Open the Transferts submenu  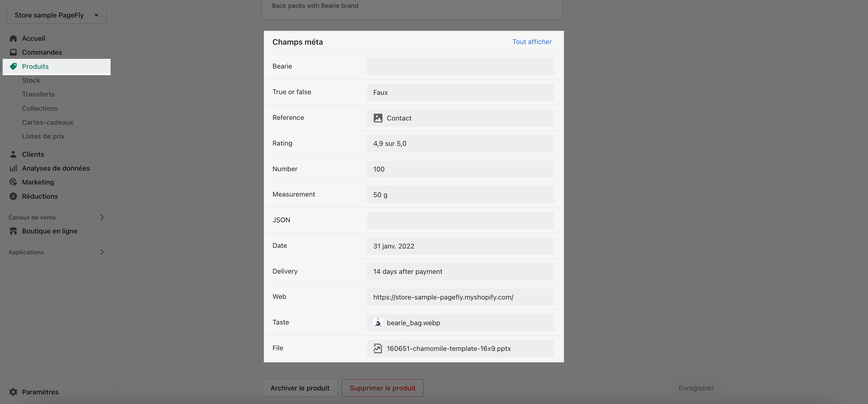(38, 94)
